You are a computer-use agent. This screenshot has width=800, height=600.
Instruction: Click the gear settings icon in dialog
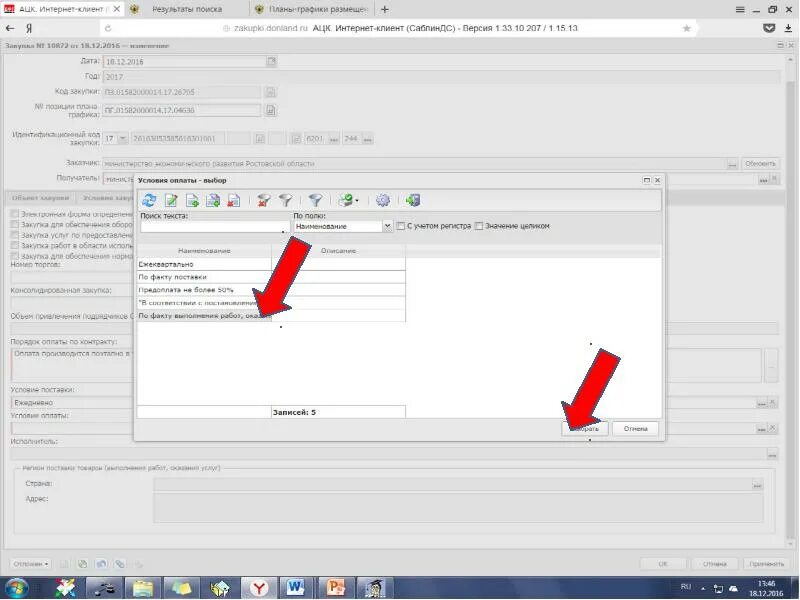[x=383, y=201]
